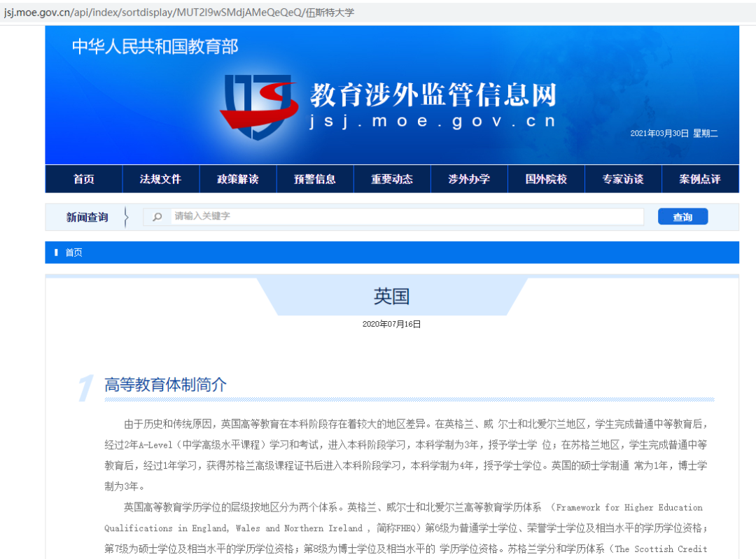Click the 中华人民共和国教育部 header text
The width and height of the screenshot is (756, 559).
pos(155,47)
